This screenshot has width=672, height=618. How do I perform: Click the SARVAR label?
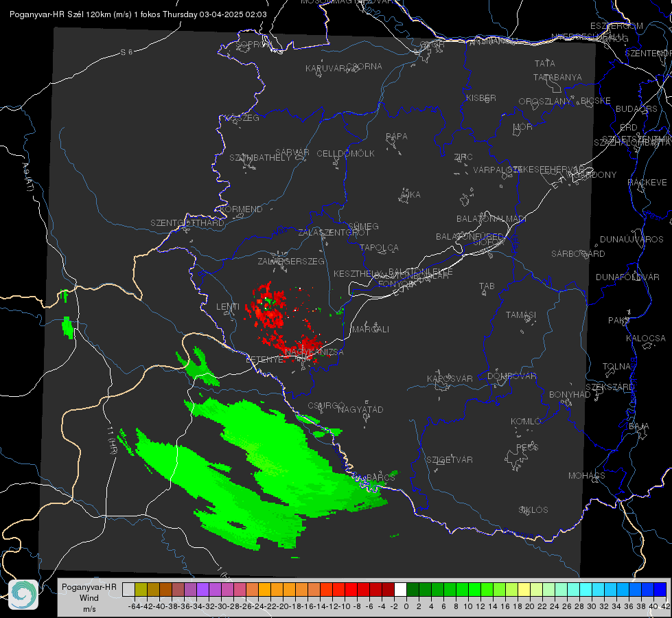coord(292,152)
